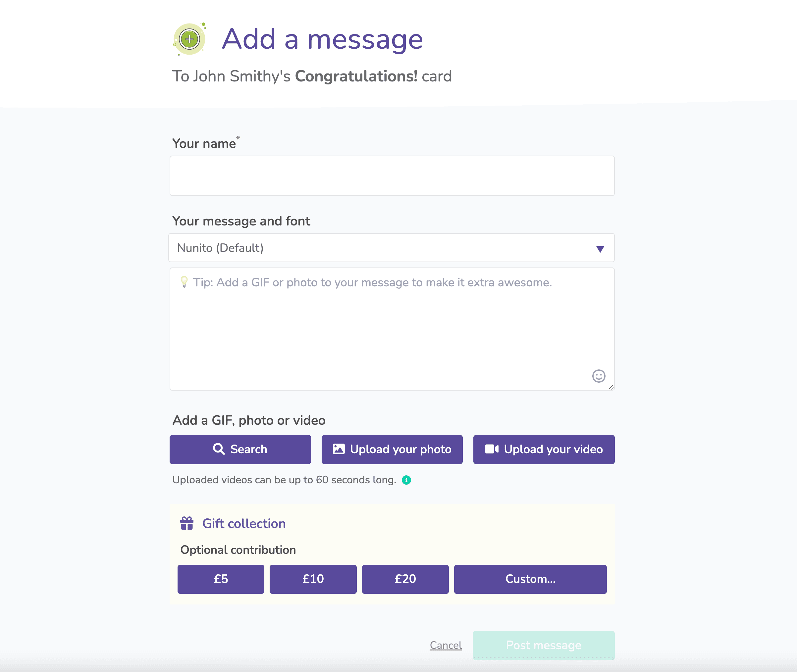The height and width of the screenshot is (672, 797).
Task: Click the gift box icon
Action: 187,523
